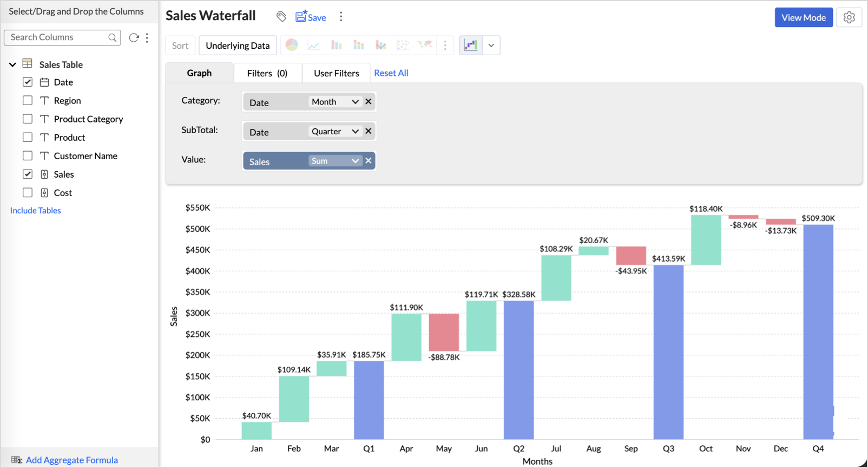Click the tag icon beside the title
Viewport: 868px width, 468px height.
[281, 17]
